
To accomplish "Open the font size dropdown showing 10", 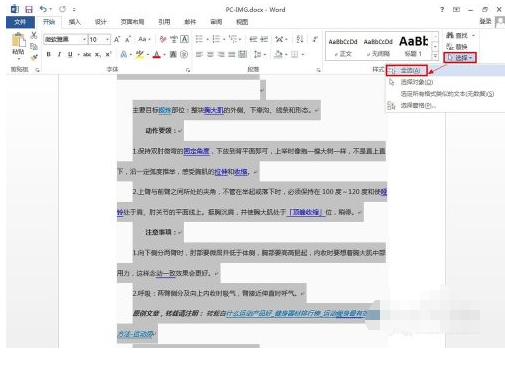I will coord(107,39).
